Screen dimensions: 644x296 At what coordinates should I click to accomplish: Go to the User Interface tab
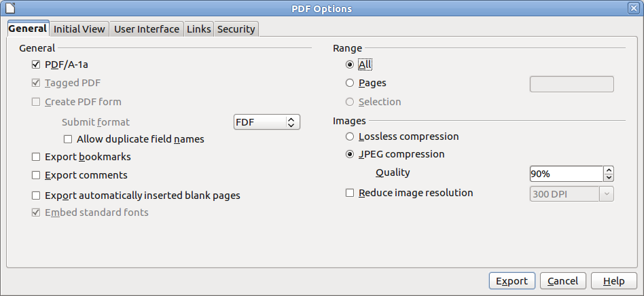147,29
